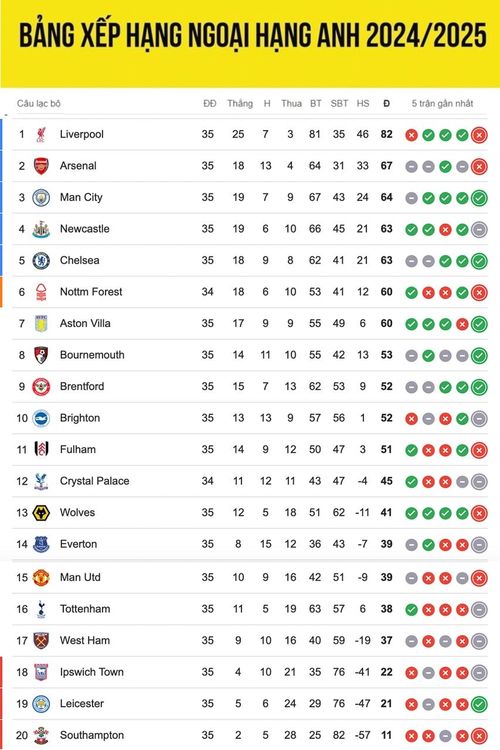
Task: Click Liverpool's latest match loss indicator
Action: pyautogui.click(x=479, y=135)
